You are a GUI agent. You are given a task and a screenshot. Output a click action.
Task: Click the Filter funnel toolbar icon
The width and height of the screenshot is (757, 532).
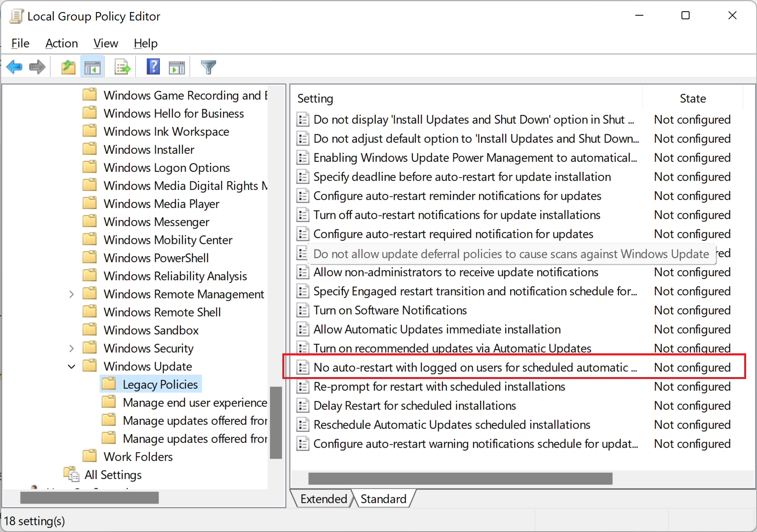tap(208, 67)
